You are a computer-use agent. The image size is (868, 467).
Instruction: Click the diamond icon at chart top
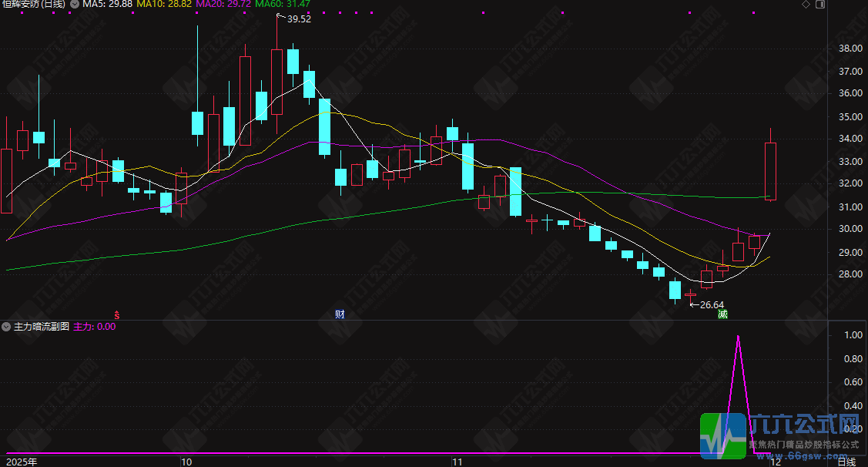806,5
